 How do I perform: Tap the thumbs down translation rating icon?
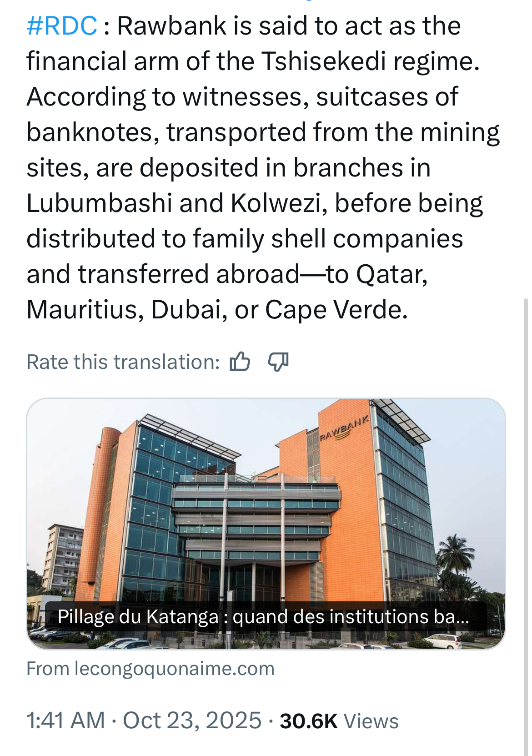(278, 362)
